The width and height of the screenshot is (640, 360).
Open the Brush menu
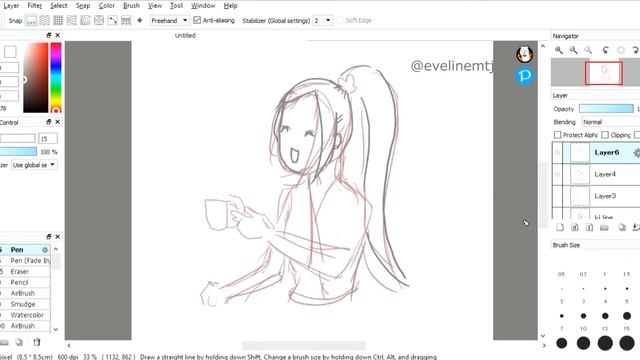coord(131,6)
